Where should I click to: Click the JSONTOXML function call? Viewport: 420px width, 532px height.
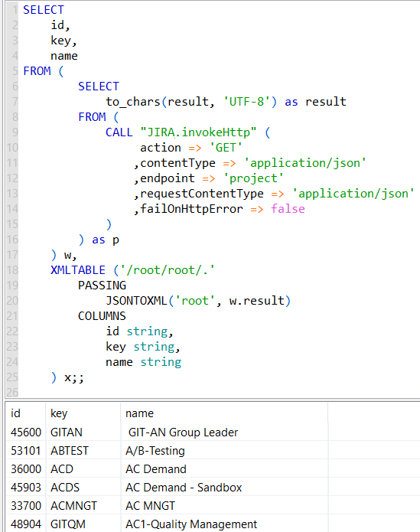pyautogui.click(x=198, y=301)
